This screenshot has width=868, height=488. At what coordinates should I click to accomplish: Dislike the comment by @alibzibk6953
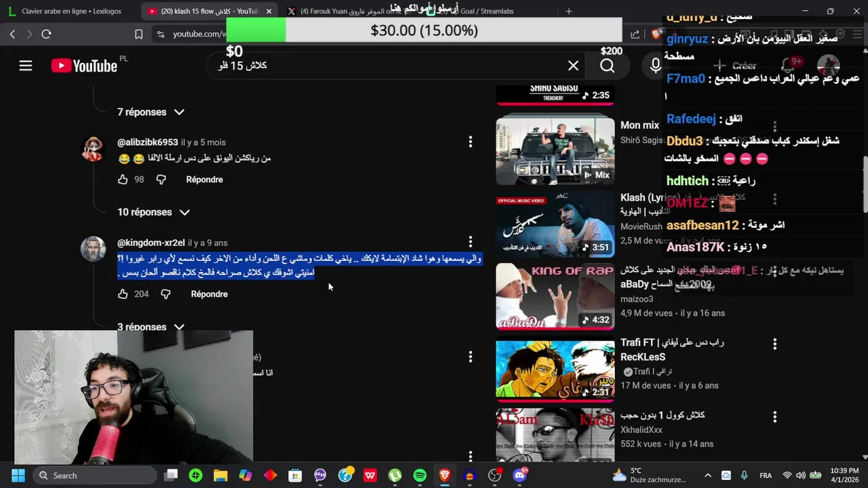[x=161, y=180]
